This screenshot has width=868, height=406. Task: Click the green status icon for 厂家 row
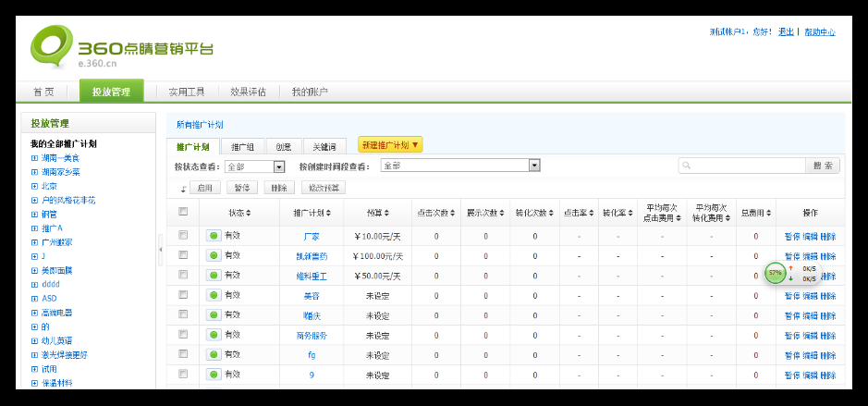[214, 236]
